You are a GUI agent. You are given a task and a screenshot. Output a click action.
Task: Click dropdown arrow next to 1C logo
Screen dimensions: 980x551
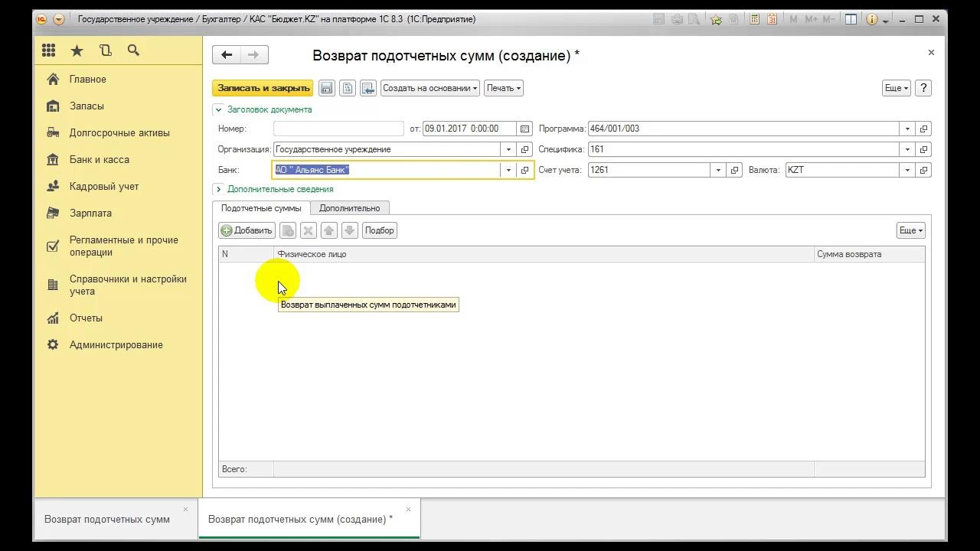pyautogui.click(x=59, y=20)
